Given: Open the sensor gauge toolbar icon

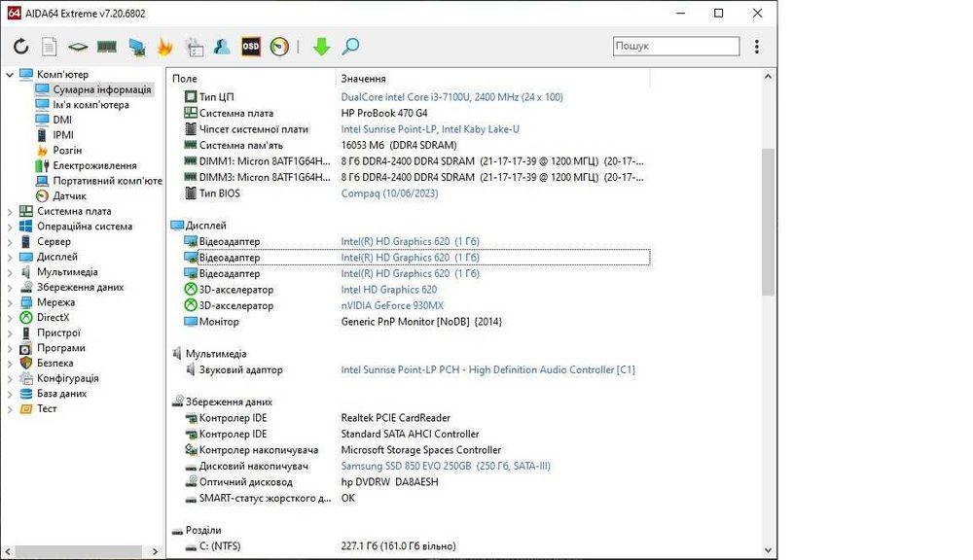Looking at the screenshot, I should 279,47.
